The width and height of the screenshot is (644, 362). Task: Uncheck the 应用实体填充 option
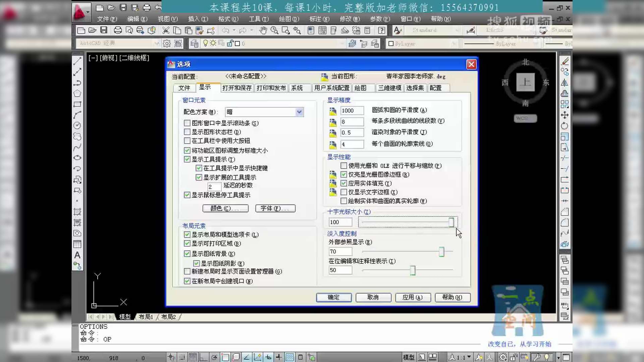[343, 183]
